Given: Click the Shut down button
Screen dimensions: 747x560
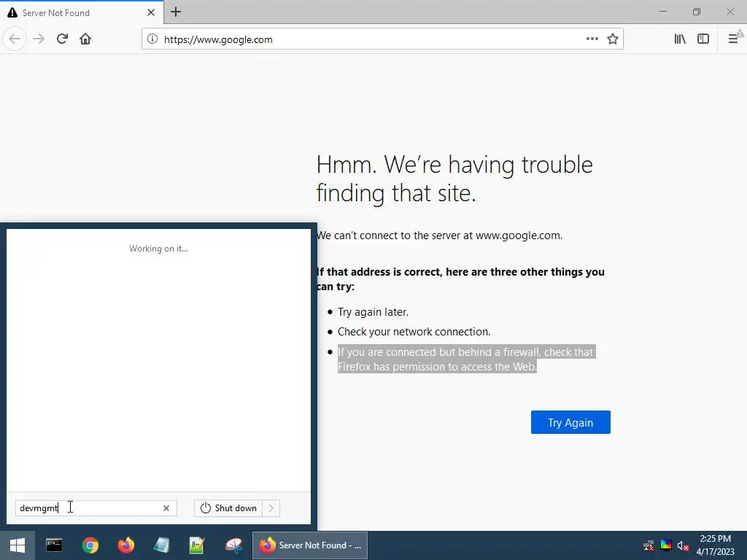Looking at the screenshot, I should point(228,508).
